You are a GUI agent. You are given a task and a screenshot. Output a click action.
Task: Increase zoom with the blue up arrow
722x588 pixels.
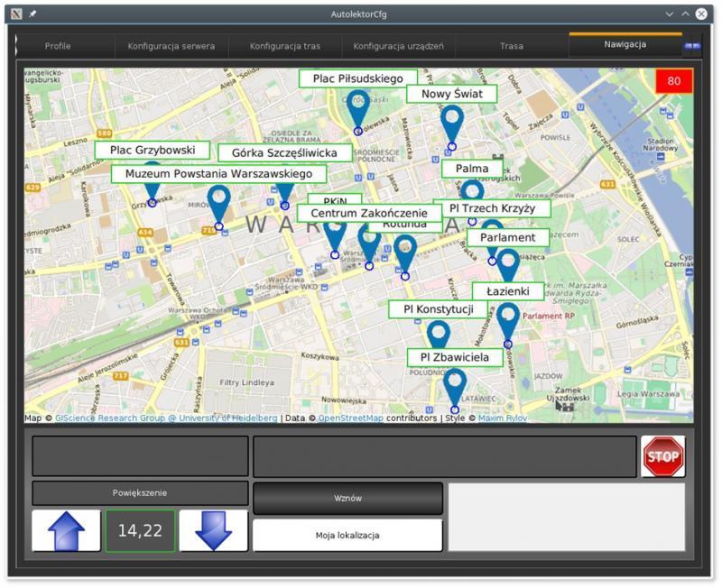point(66,530)
